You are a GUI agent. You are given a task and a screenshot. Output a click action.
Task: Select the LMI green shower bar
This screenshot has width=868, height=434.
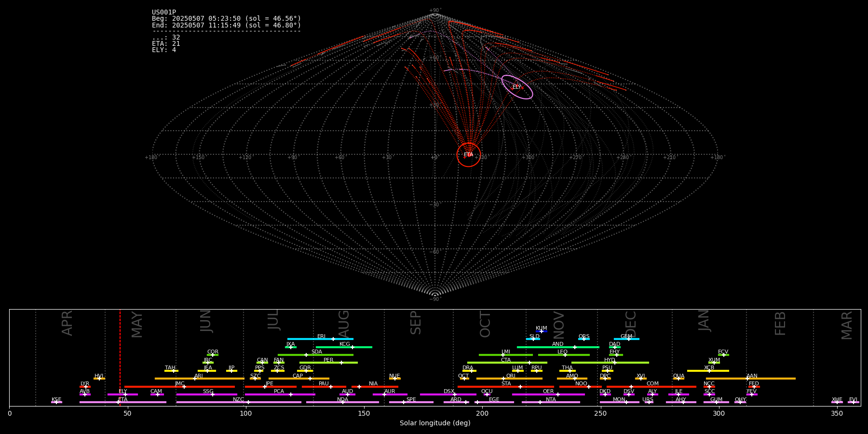click(506, 355)
